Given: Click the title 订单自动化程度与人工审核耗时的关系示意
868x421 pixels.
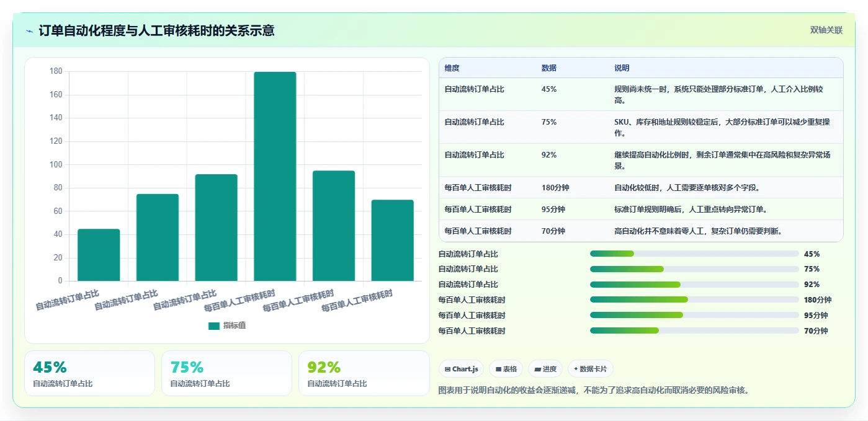Looking at the screenshot, I should (x=156, y=30).
